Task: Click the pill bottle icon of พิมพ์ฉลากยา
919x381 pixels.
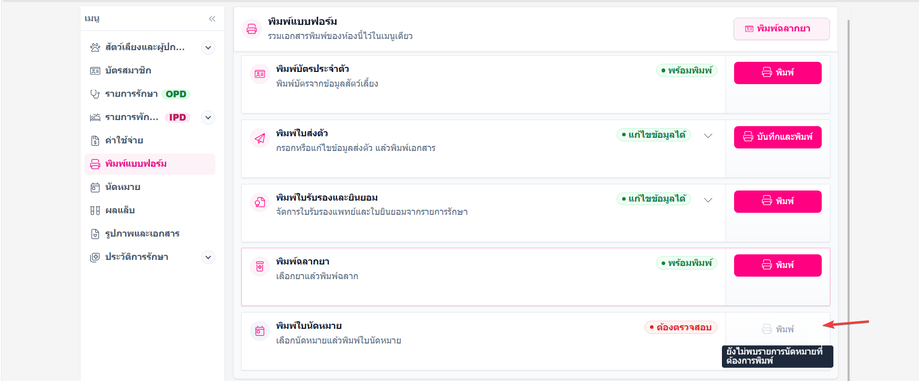Action: coord(259,267)
